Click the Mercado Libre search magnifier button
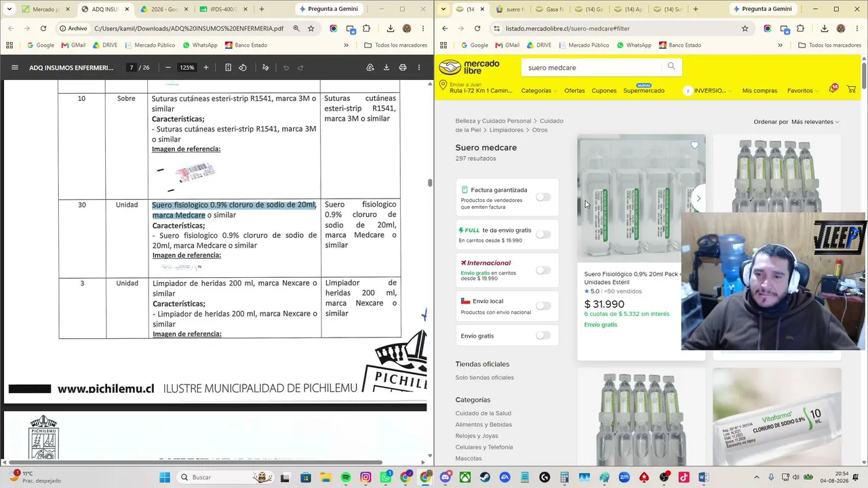The width and height of the screenshot is (868, 488). pyautogui.click(x=671, y=66)
